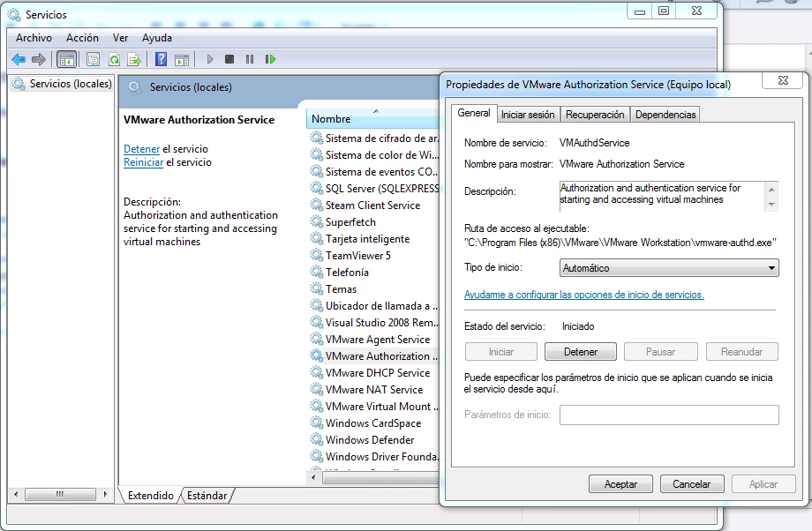Click the Start service play icon
Viewport: 812px width, 531px height.
tap(210, 59)
